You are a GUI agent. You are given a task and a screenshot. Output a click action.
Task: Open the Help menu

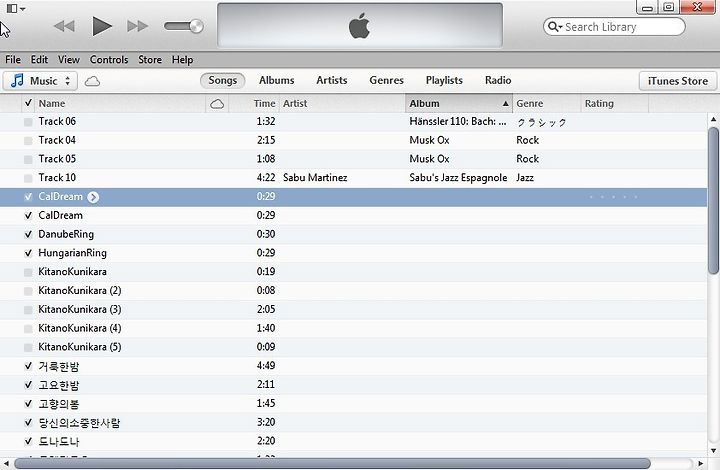pos(182,60)
